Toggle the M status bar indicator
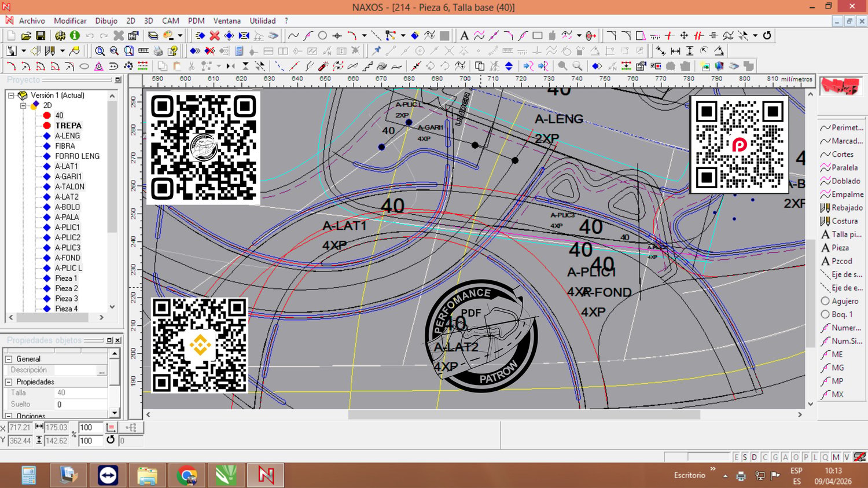This screenshot has height=488, width=868. (x=836, y=457)
